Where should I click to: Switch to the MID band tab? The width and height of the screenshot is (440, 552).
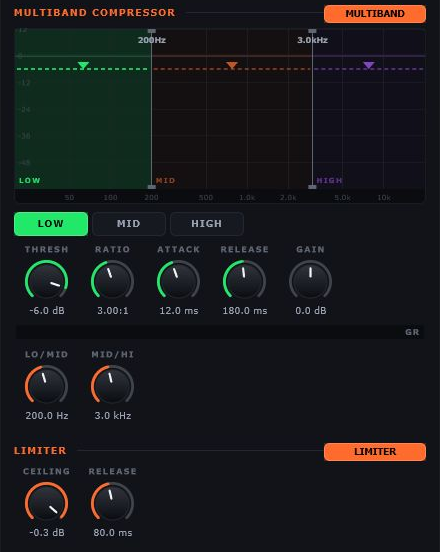click(129, 224)
